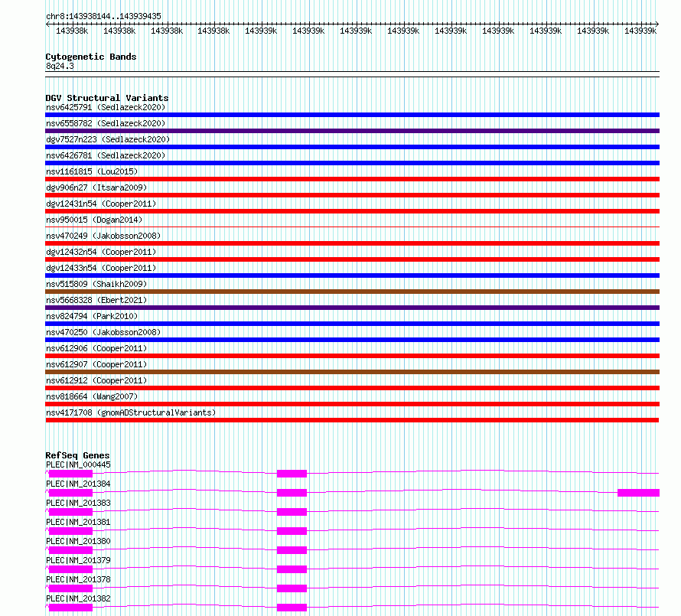This screenshot has width=681, height=616.
Task: Click dgv12431n54 (Cooper2011) variant label
Action: (x=101, y=204)
